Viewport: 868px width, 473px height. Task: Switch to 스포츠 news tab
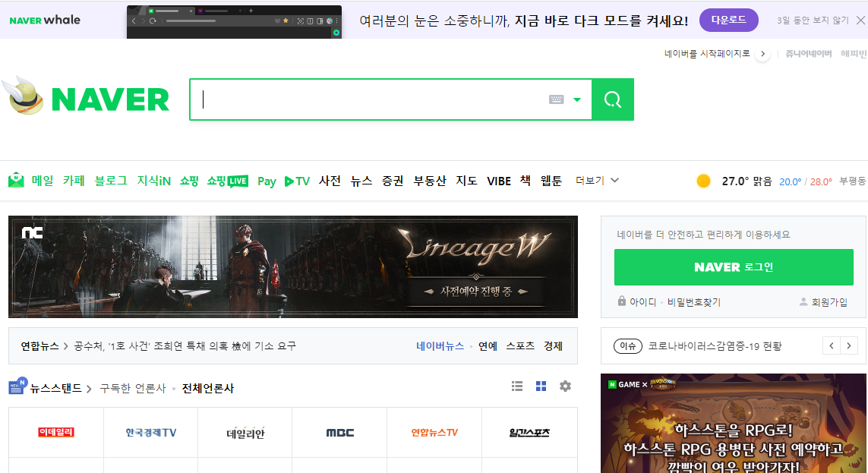click(x=520, y=345)
